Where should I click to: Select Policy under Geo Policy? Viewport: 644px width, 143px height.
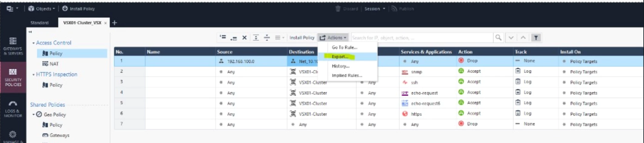click(x=52, y=125)
